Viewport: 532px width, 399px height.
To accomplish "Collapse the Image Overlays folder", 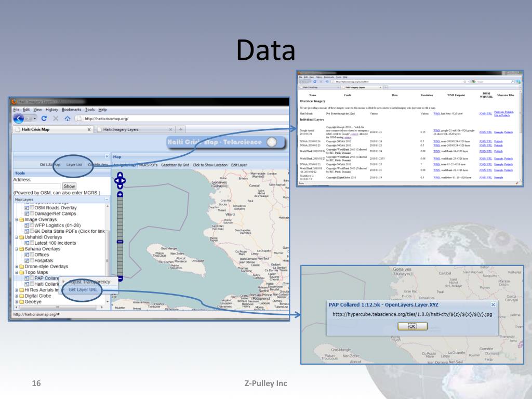I will pos(16,220).
